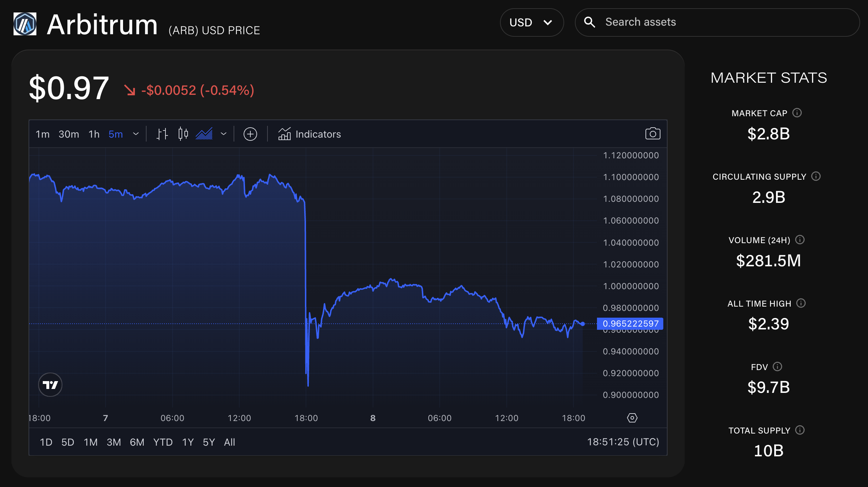Click the Total Supply info icon

click(800, 430)
